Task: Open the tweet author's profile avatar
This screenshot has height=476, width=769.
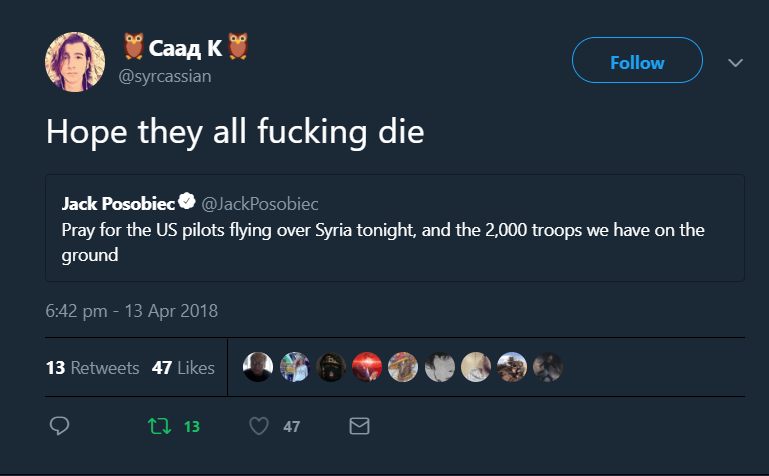Action: click(x=75, y=61)
